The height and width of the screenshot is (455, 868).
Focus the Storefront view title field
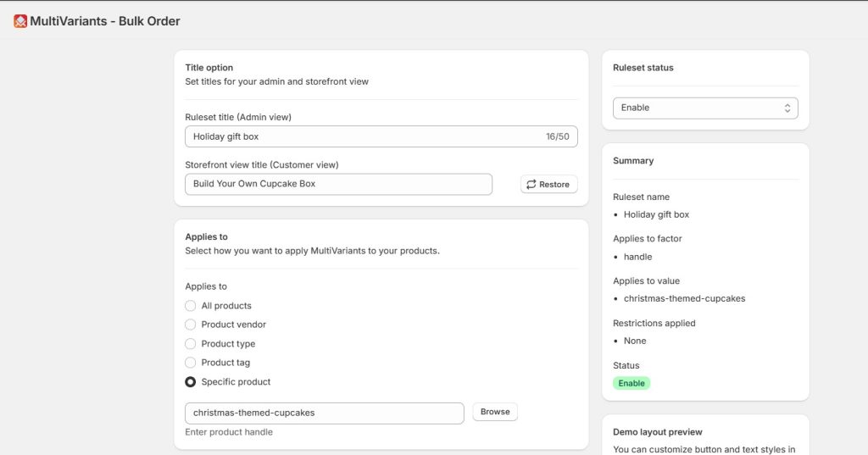tap(338, 185)
